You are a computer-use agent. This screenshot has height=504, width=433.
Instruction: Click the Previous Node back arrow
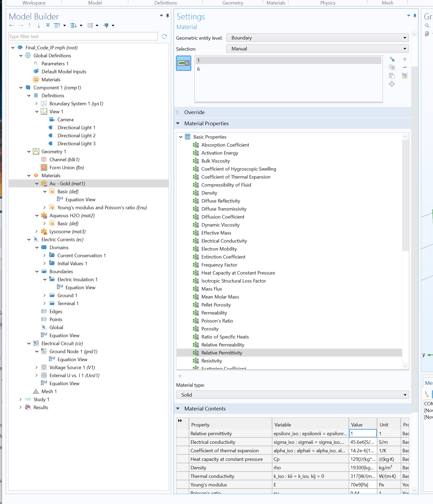tap(11, 26)
